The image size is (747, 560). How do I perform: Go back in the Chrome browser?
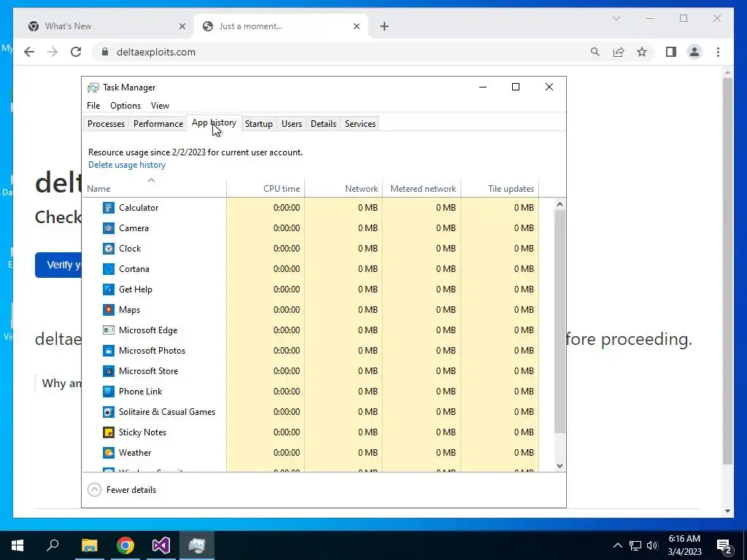pyautogui.click(x=29, y=52)
